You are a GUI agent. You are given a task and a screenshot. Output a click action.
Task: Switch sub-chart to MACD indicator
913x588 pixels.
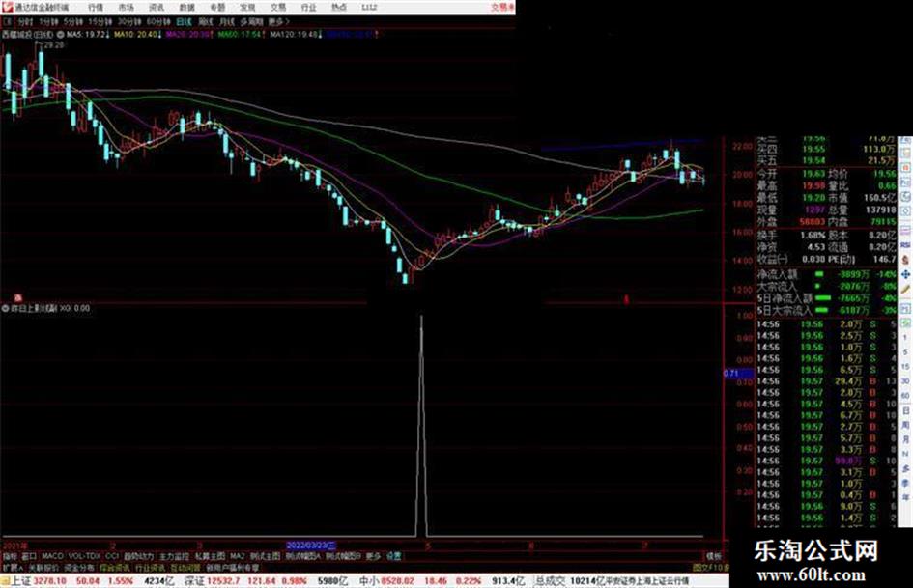[52, 556]
